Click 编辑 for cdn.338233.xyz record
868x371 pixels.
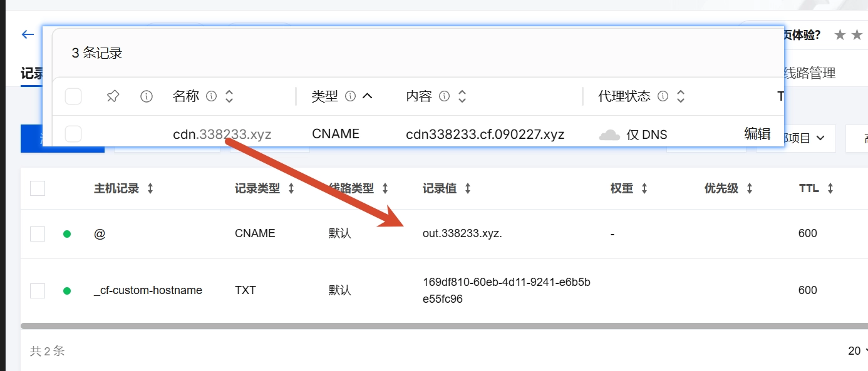(757, 133)
